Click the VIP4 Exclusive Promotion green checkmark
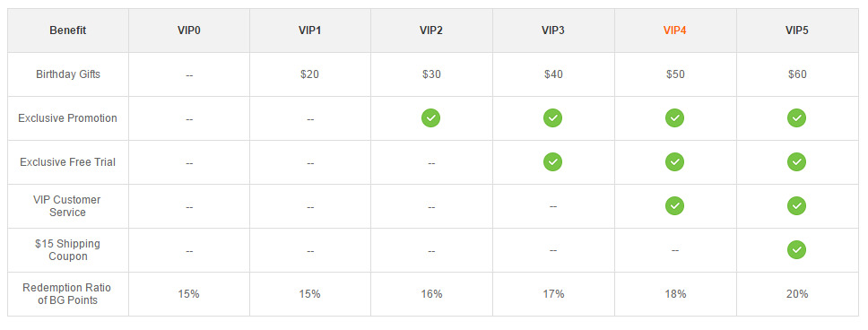The height and width of the screenshot is (330, 868). 674,118
